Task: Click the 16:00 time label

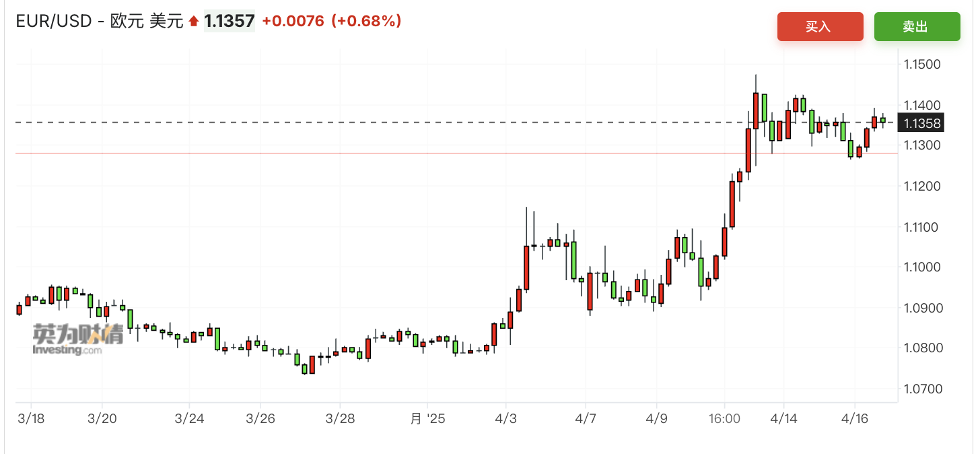Action: click(x=724, y=418)
